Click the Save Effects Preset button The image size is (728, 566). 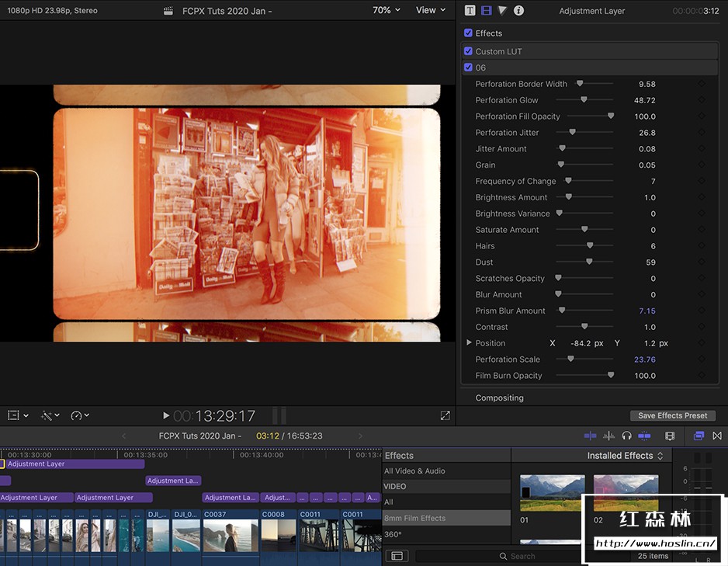tap(672, 415)
